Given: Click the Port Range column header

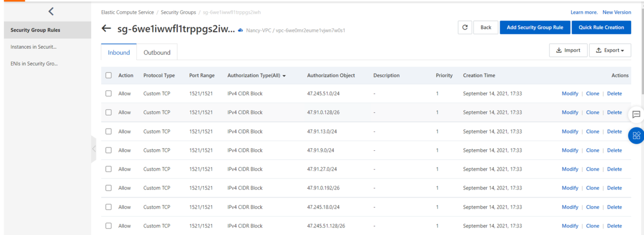Looking at the screenshot, I should [x=202, y=76].
